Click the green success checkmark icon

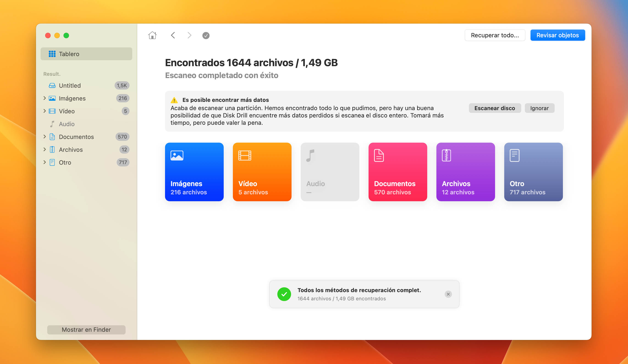284,294
